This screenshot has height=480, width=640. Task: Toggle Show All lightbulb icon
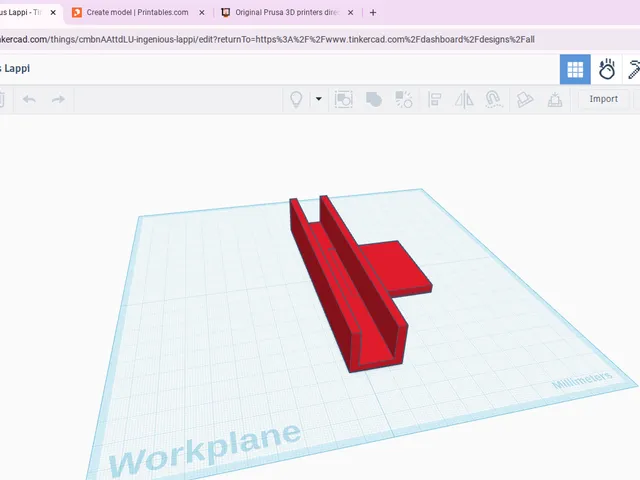tap(296, 99)
